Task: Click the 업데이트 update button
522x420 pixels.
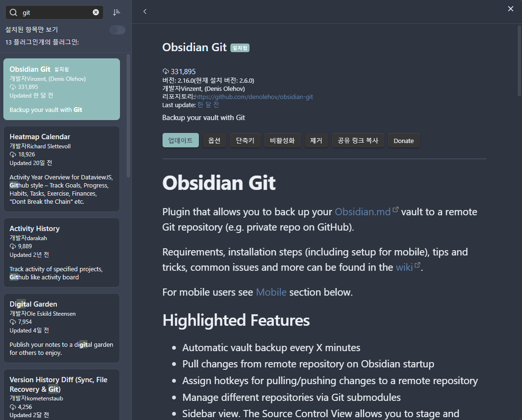Action: pos(180,141)
